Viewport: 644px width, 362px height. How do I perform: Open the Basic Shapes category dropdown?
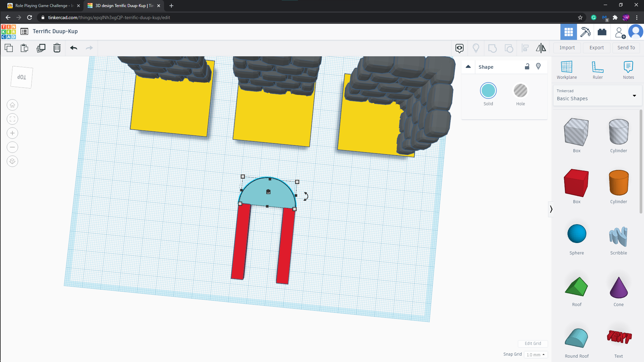click(597, 96)
